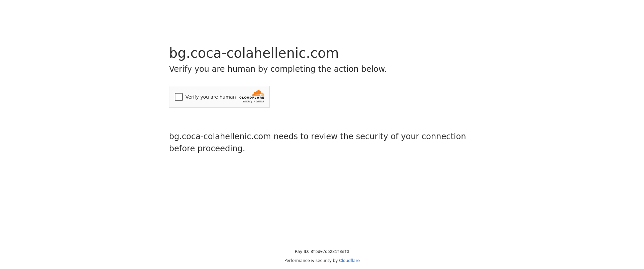Follow the blue Cloudflare footer link
The image size is (644, 269).
349,261
